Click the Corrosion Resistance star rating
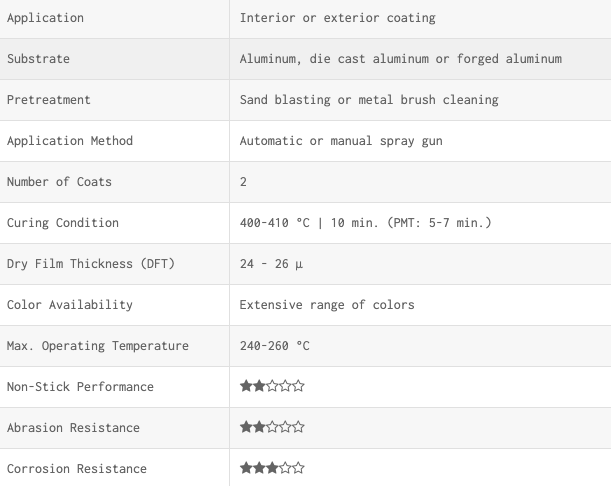 point(272,468)
